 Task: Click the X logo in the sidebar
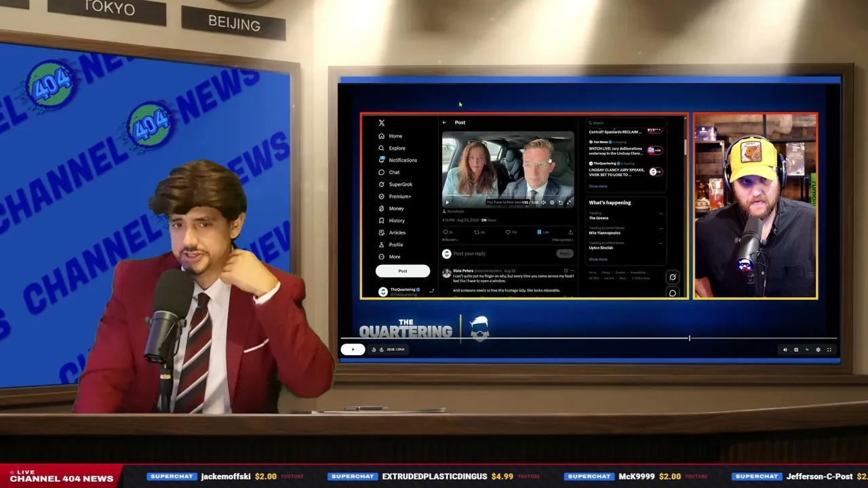tap(382, 123)
